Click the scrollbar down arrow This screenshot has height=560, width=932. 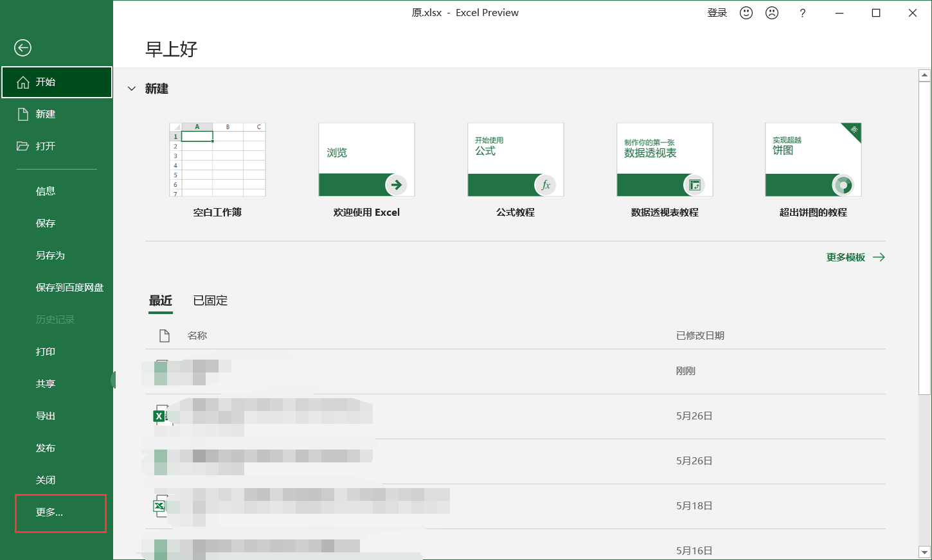924,550
